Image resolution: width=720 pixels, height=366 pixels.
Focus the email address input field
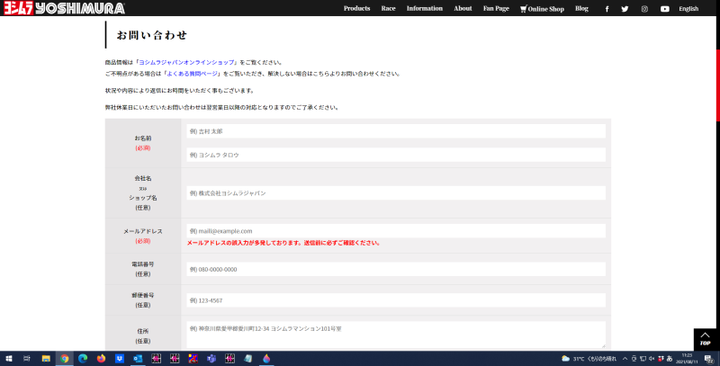[396, 231]
